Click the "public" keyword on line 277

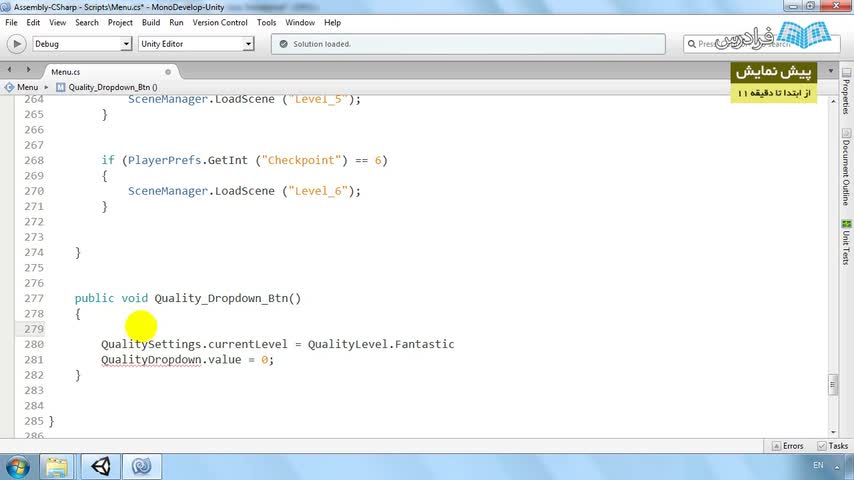94,299
